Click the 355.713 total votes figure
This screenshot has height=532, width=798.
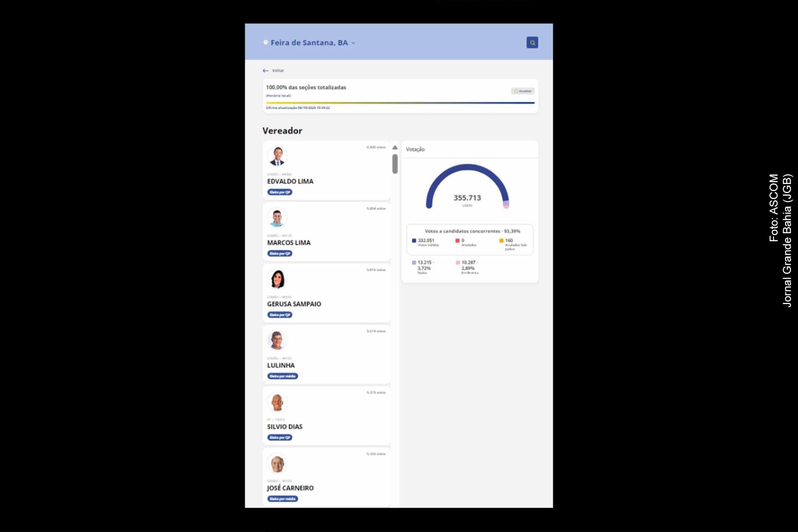click(467, 198)
